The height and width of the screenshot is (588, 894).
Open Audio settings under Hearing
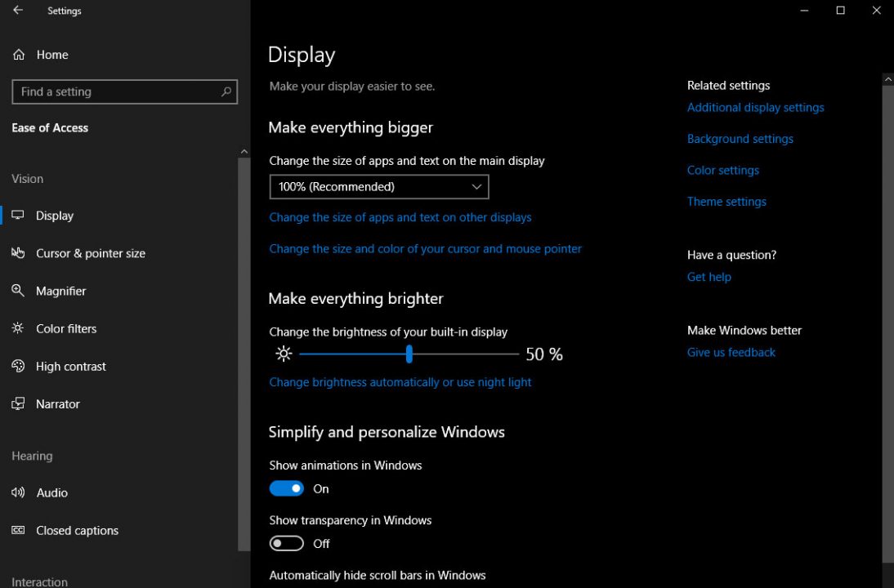18,492
